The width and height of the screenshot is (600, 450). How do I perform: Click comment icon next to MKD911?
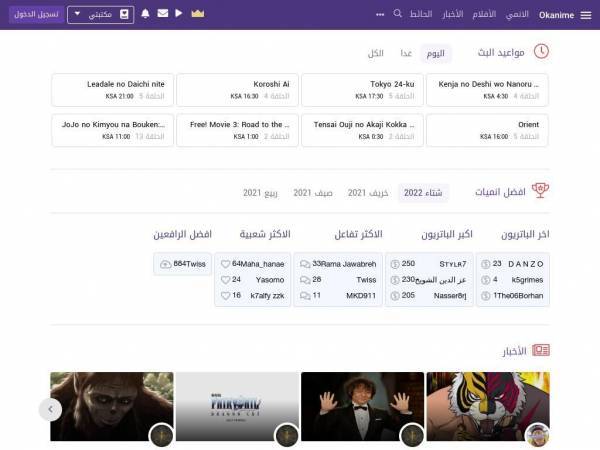coord(305,296)
